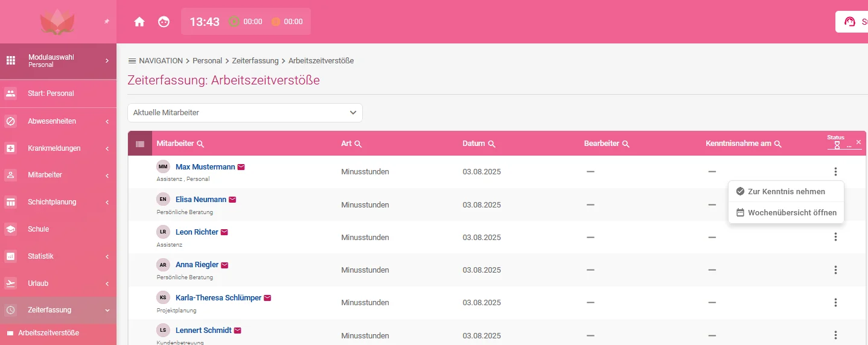The height and width of the screenshot is (345, 868).
Task: Expand the Mitarbeiter sidebar arrow
Action: click(x=107, y=176)
